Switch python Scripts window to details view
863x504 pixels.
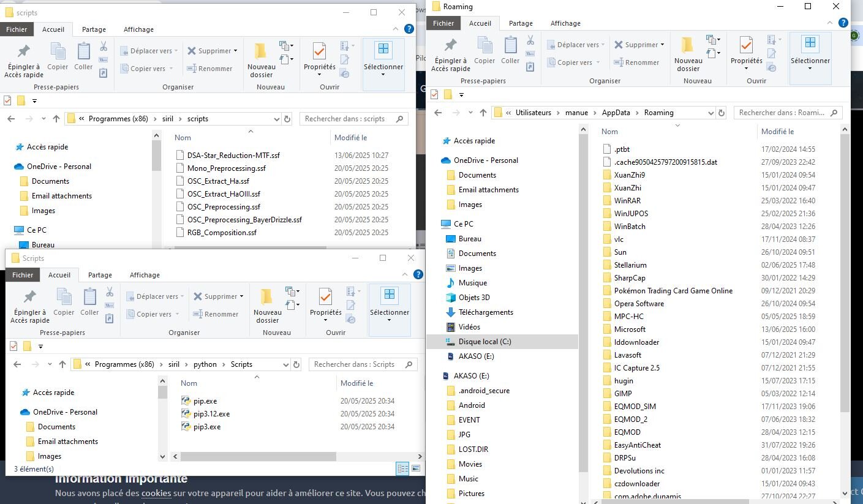click(403, 469)
